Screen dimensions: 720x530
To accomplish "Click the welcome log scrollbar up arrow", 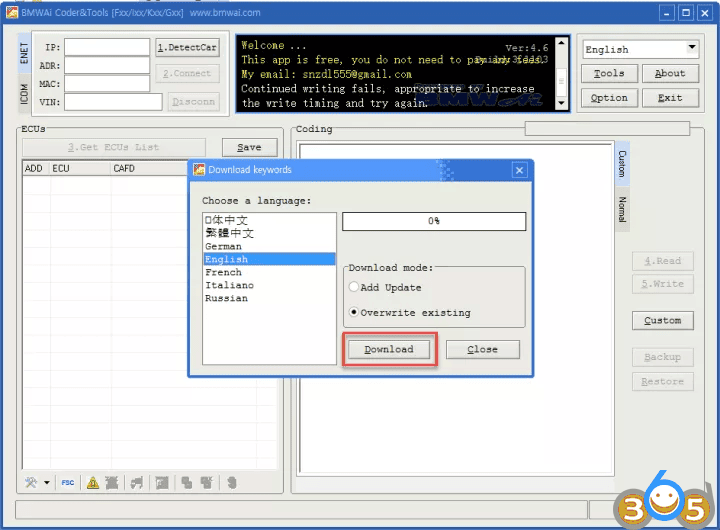I will click(x=561, y=43).
